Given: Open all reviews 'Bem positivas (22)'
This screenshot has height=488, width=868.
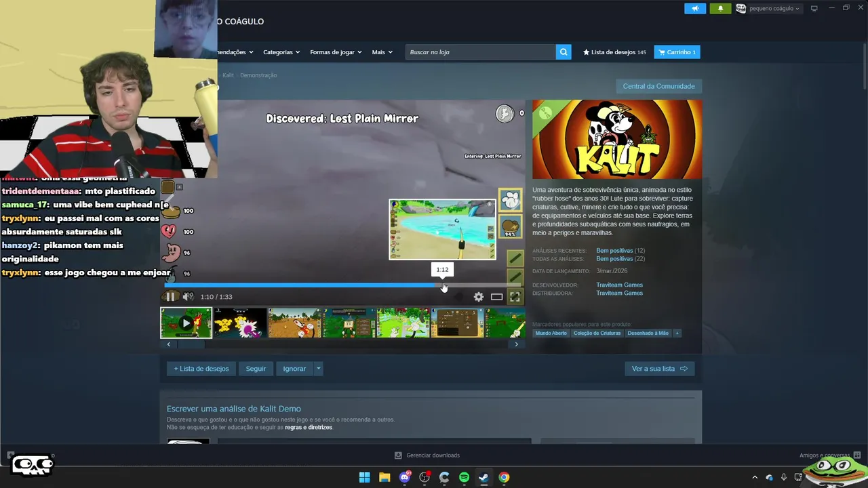Looking at the screenshot, I should 620,259.
